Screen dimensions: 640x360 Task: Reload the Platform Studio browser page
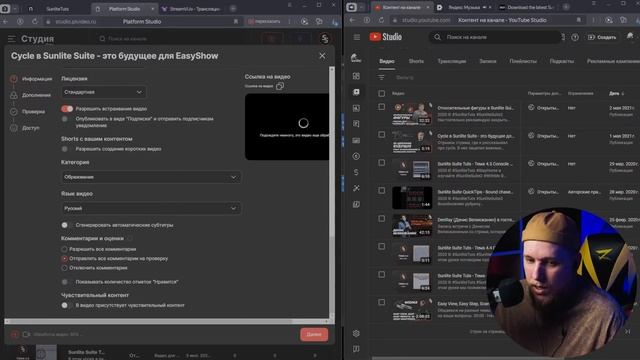[x=35, y=21]
